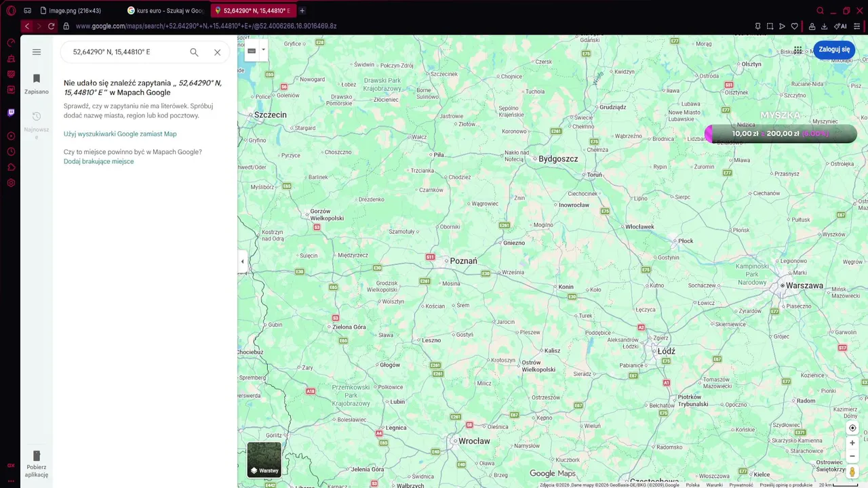Go forward in browser history
868x488 pixels.
pyautogui.click(x=39, y=26)
